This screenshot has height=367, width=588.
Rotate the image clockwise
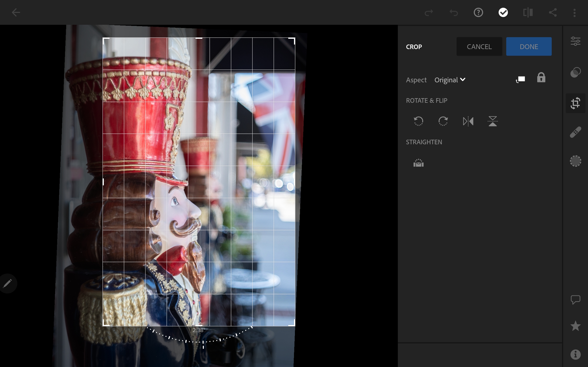[x=443, y=121]
